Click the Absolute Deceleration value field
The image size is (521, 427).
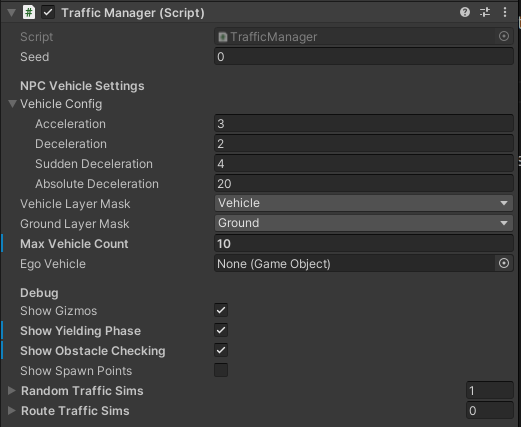364,184
